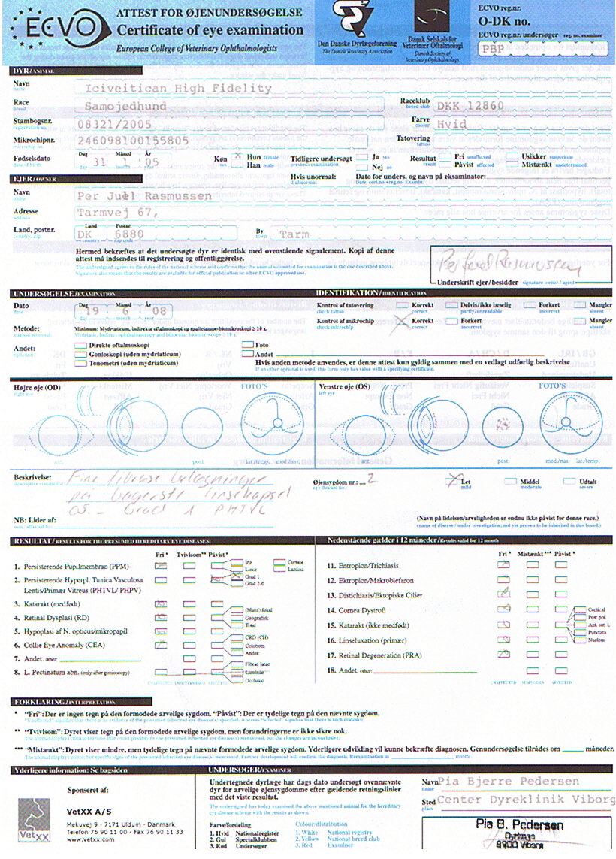Image resolution: width=616 pixels, height=859 pixels.
Task: Toggle Grad 1 checkbox under PHTVL/PHPV
Action: (237, 577)
